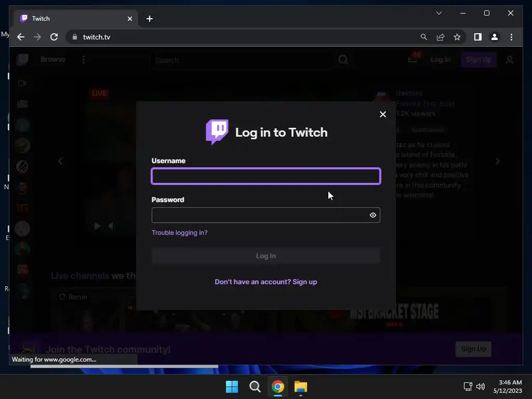This screenshot has height=399, width=532.
Task: Open Chrome from the taskbar
Action: click(x=278, y=387)
